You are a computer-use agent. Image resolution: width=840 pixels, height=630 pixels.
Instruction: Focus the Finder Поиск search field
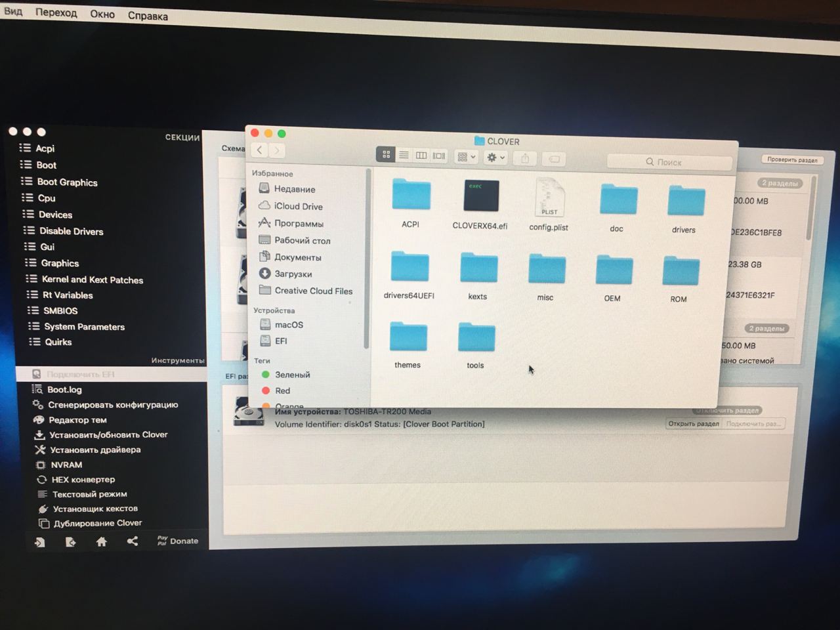[x=669, y=161]
